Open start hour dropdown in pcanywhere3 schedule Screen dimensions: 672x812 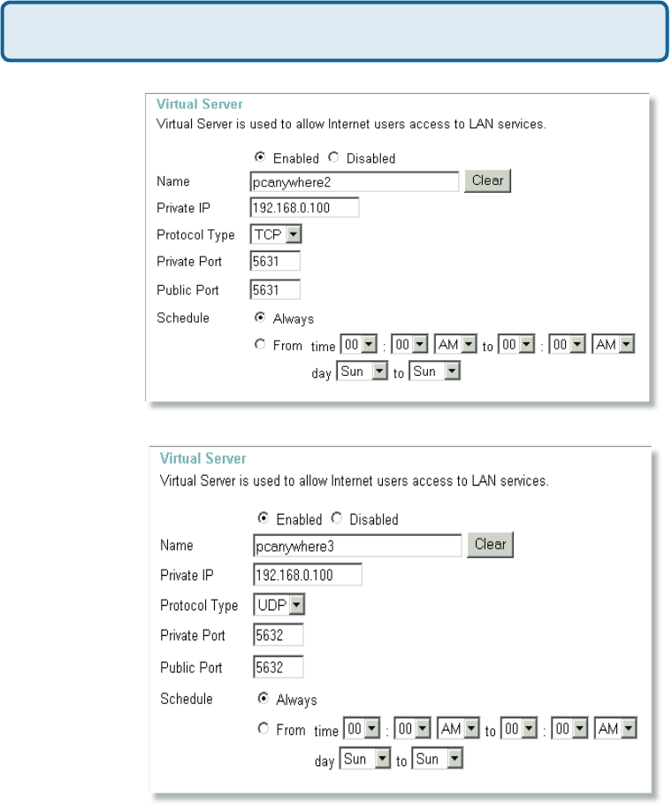click(361, 731)
